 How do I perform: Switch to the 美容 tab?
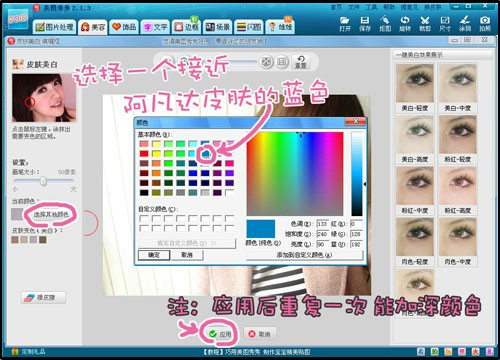[x=93, y=27]
